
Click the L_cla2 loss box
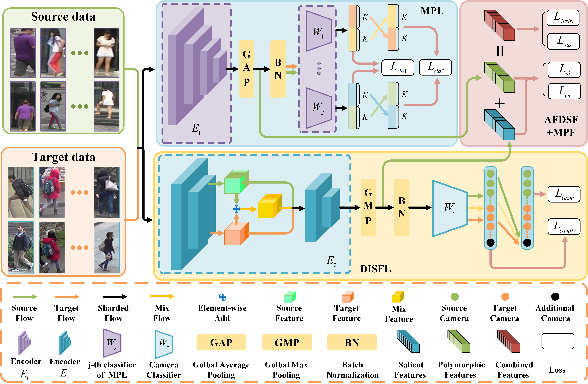[x=436, y=67]
